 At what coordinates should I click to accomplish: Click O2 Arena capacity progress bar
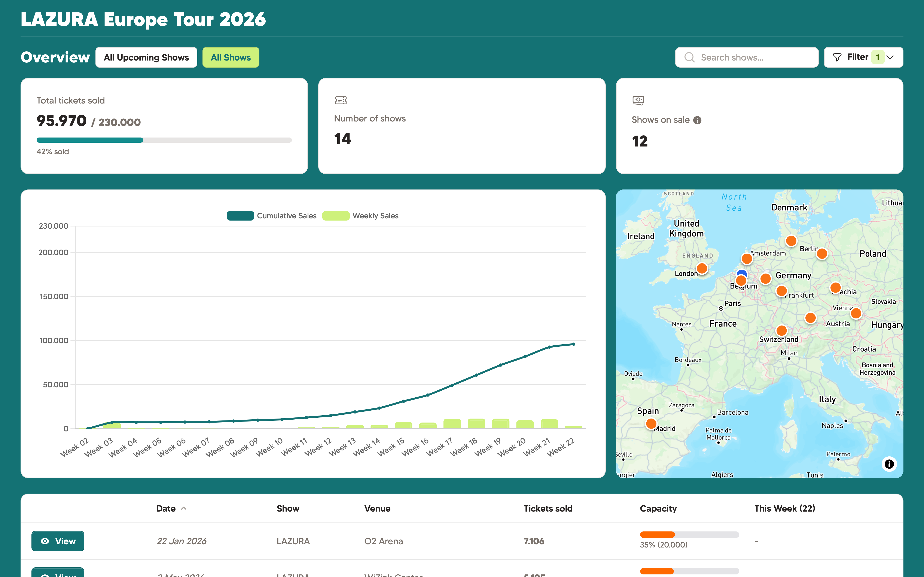pyautogui.click(x=690, y=534)
